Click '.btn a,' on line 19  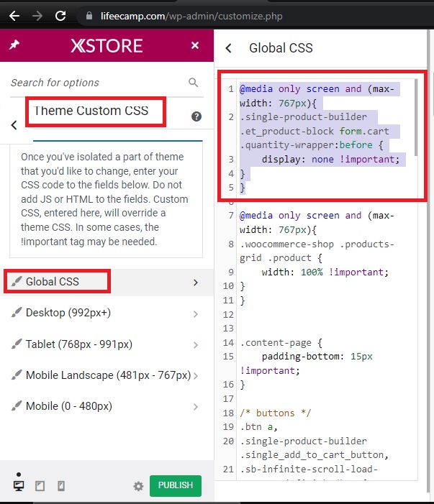click(x=258, y=427)
